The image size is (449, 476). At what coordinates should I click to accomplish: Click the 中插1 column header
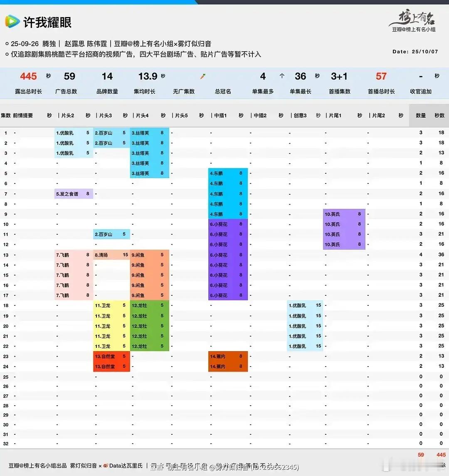tap(220, 116)
